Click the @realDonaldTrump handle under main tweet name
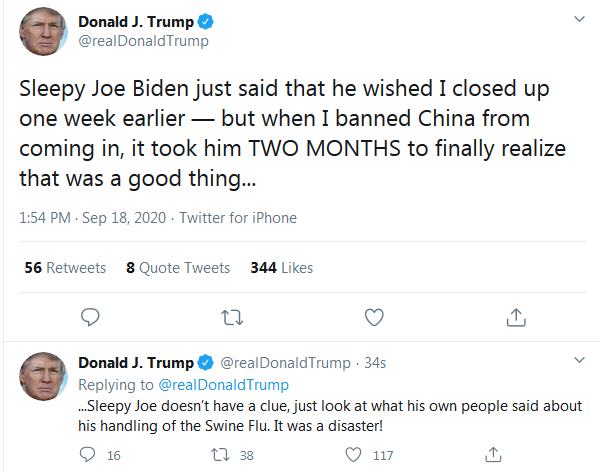The image size is (600, 472). [x=143, y=41]
